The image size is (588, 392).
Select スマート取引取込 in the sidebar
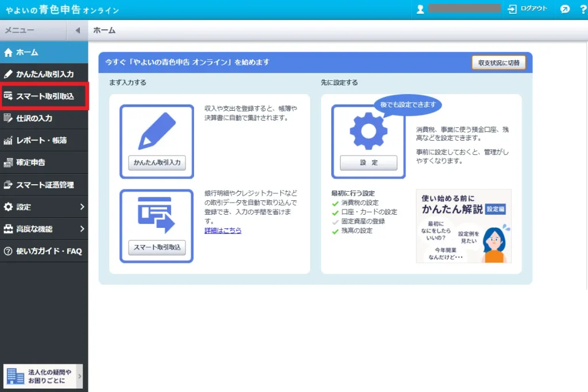[44, 96]
